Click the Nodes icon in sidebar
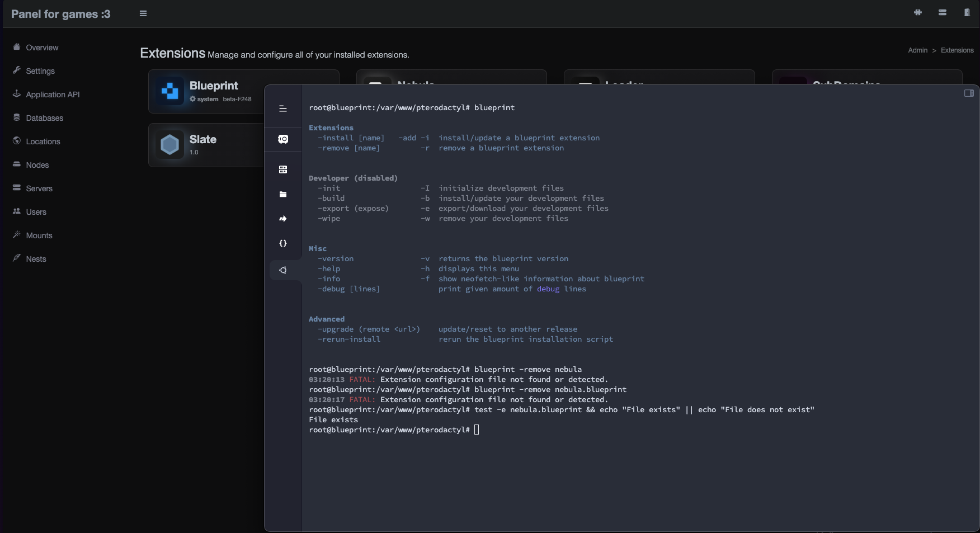 click(x=17, y=164)
